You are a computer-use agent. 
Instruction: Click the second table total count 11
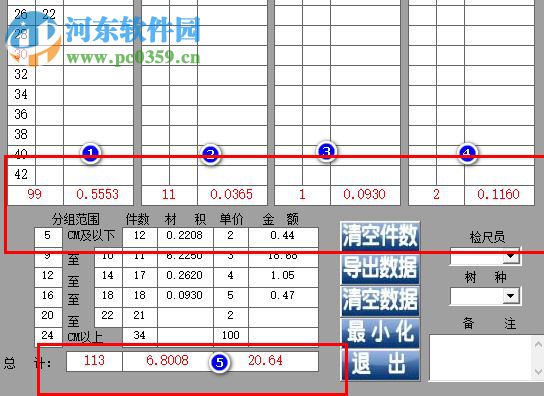tap(169, 195)
